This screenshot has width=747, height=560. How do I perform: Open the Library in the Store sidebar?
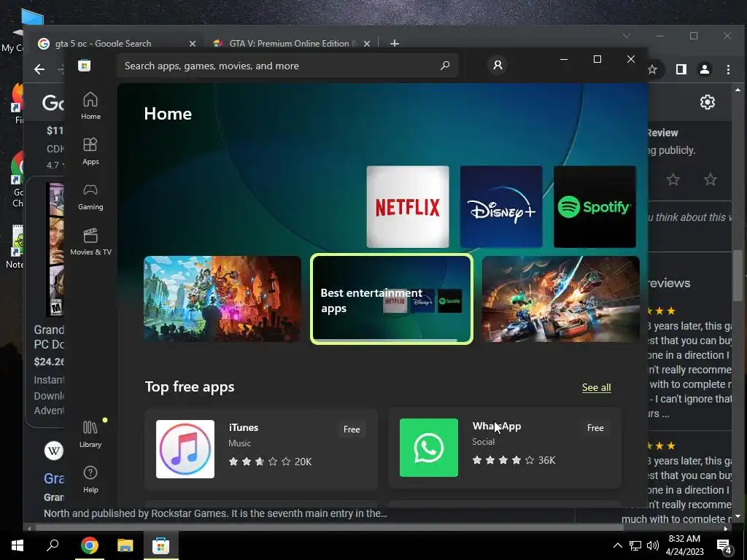(x=90, y=434)
